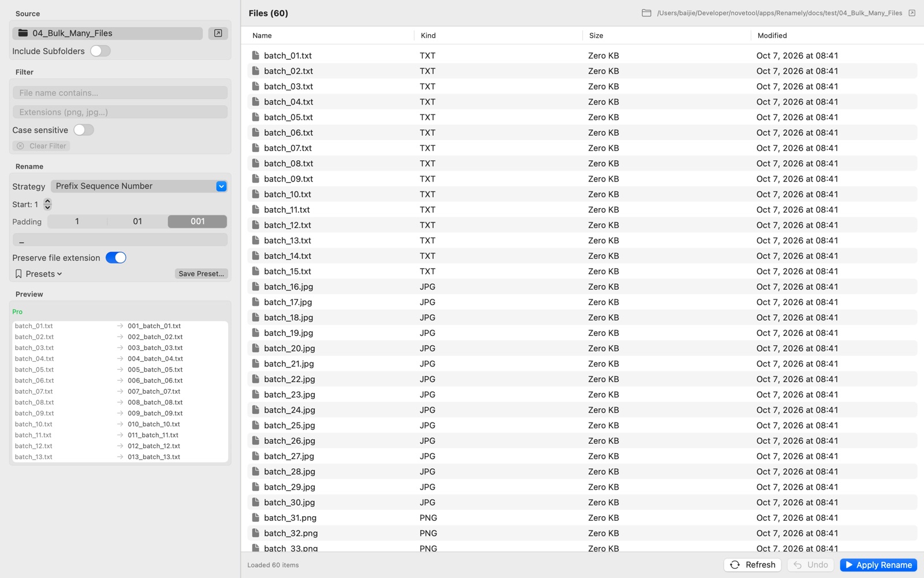This screenshot has width=924, height=578.
Task: Click the reveal path icon in header
Action: coord(912,13)
